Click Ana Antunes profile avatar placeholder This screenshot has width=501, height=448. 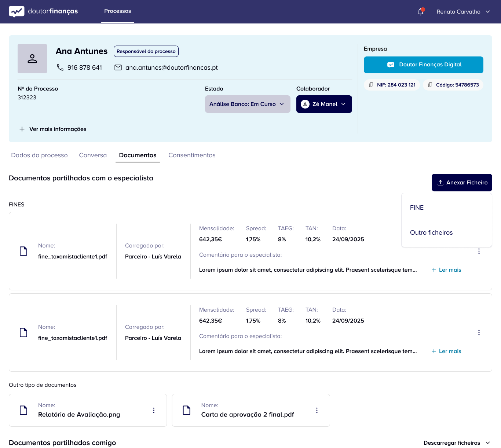(32, 59)
